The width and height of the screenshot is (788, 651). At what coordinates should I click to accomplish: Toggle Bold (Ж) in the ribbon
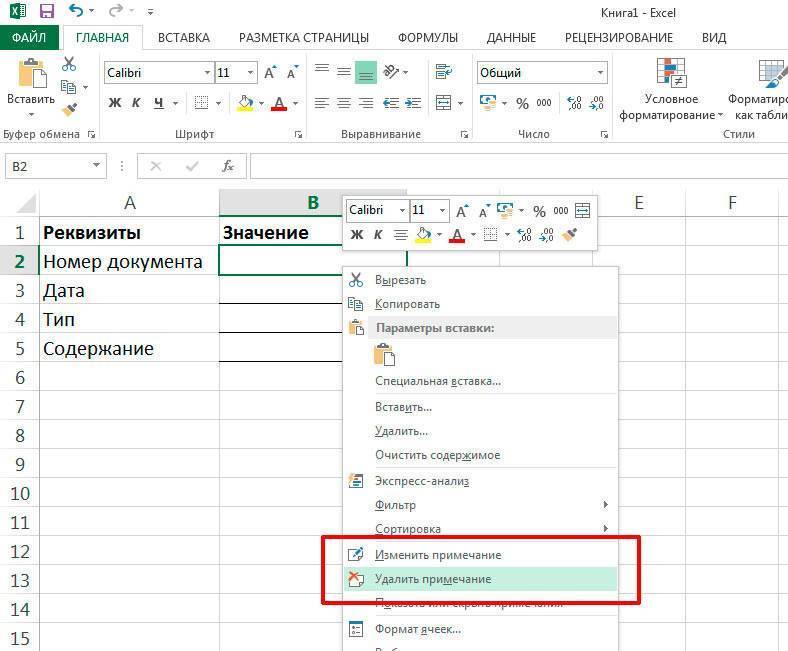pos(114,103)
